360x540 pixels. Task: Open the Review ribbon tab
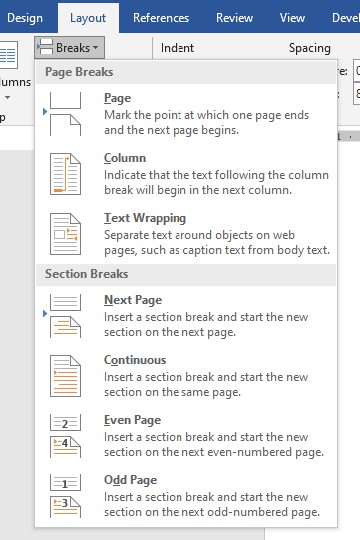(x=234, y=18)
